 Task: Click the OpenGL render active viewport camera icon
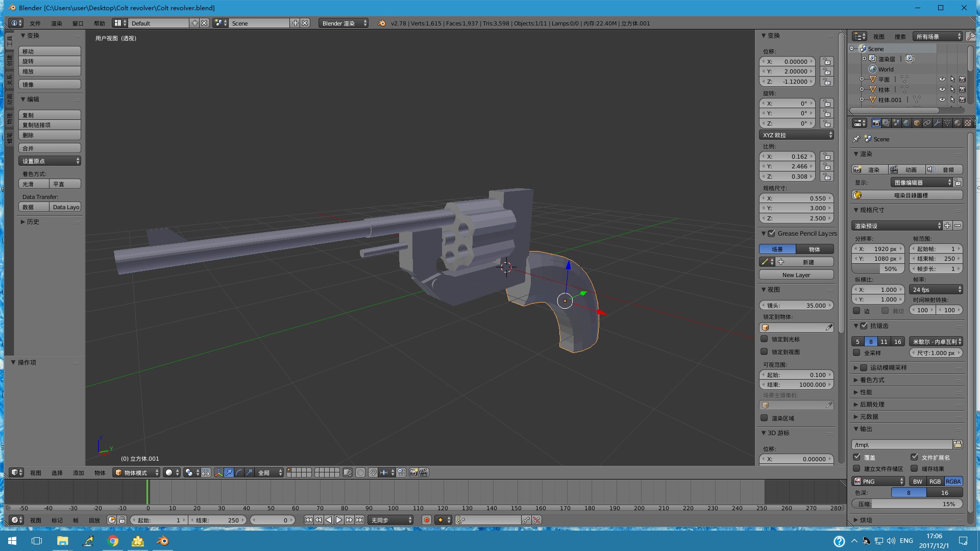pos(413,472)
